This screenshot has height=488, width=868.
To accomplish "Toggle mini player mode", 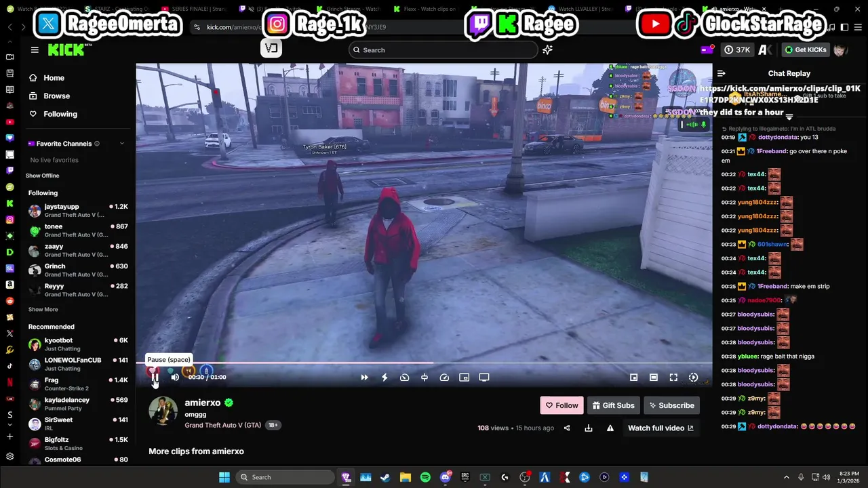I will click(x=633, y=378).
